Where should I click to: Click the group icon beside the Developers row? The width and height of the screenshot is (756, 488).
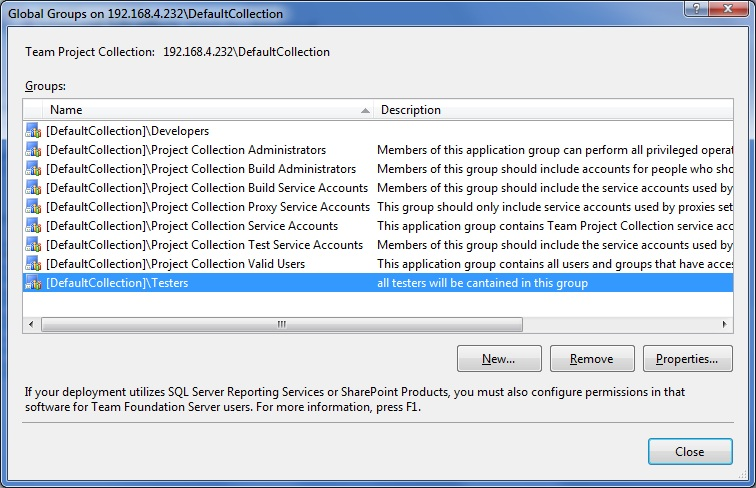pos(33,131)
